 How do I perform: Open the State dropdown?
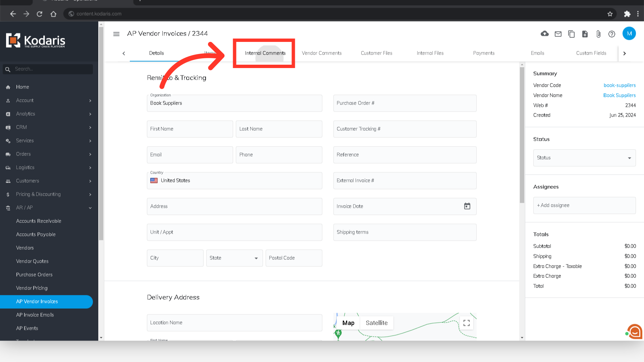pos(234,258)
